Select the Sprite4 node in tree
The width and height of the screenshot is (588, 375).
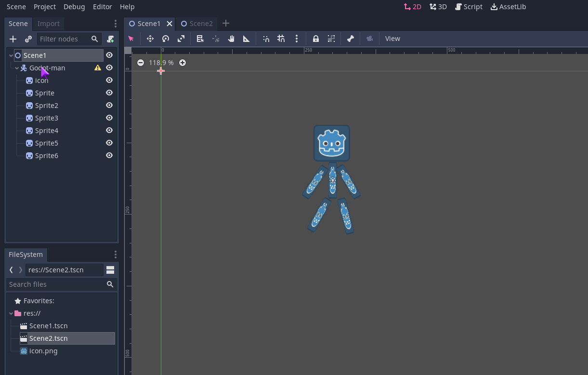pos(47,131)
